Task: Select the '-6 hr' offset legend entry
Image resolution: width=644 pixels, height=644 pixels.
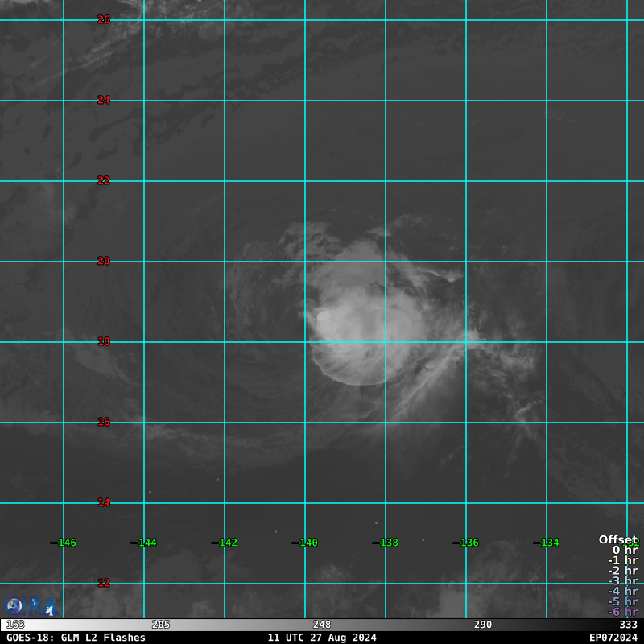Action: pyautogui.click(x=622, y=612)
